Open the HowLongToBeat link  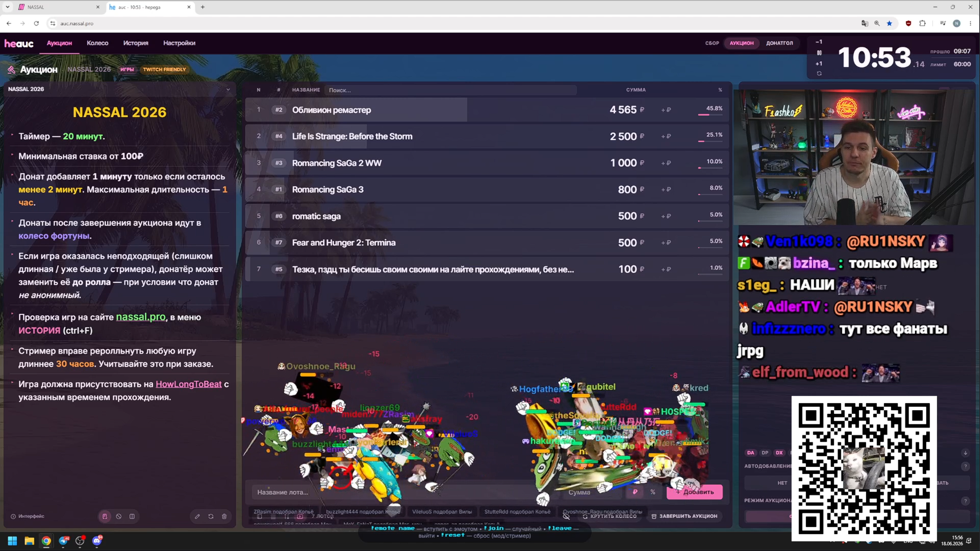[x=188, y=384]
